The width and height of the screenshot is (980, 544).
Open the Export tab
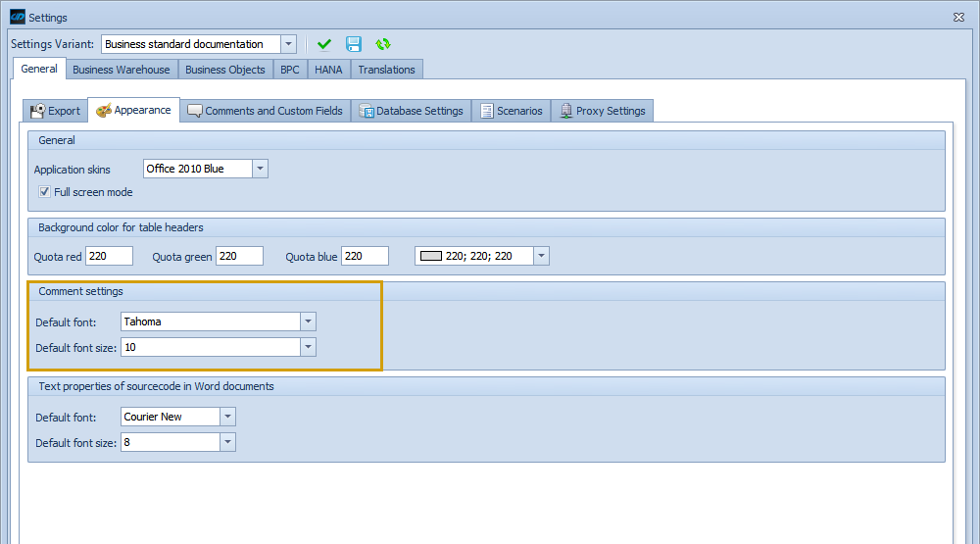[55, 111]
